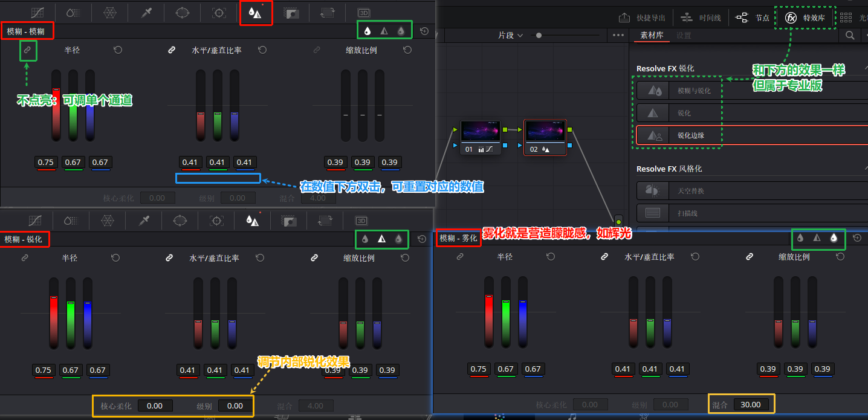
Task: Click red 半径 value 0.75 in 模糊 - 雾化 panel
Action: (x=478, y=369)
